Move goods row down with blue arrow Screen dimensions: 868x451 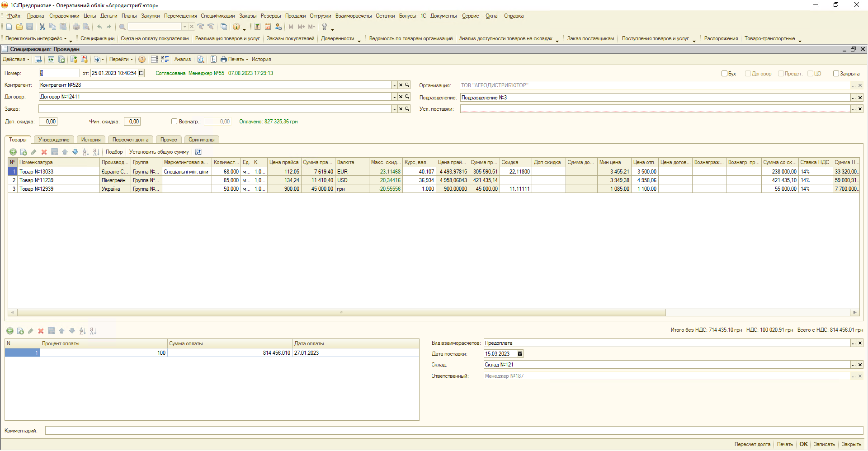click(x=75, y=152)
